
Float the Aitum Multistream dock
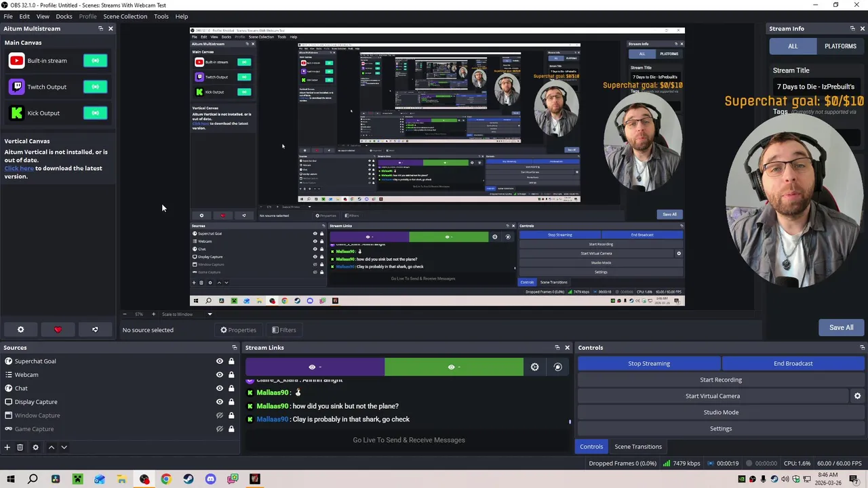click(100, 28)
